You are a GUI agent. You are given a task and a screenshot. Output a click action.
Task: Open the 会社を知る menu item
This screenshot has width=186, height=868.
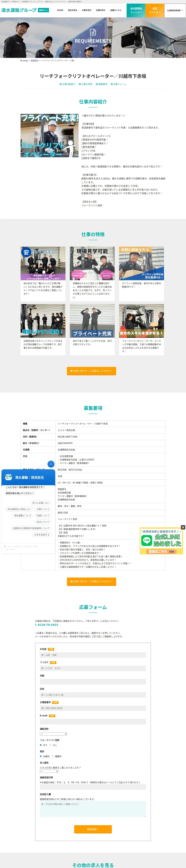(73, 10)
